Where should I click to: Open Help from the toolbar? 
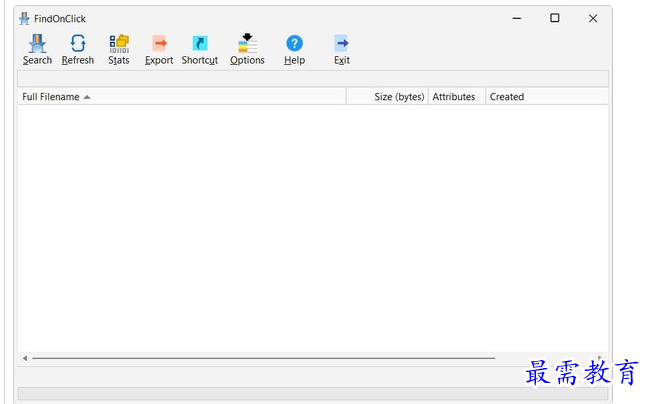pos(295,50)
